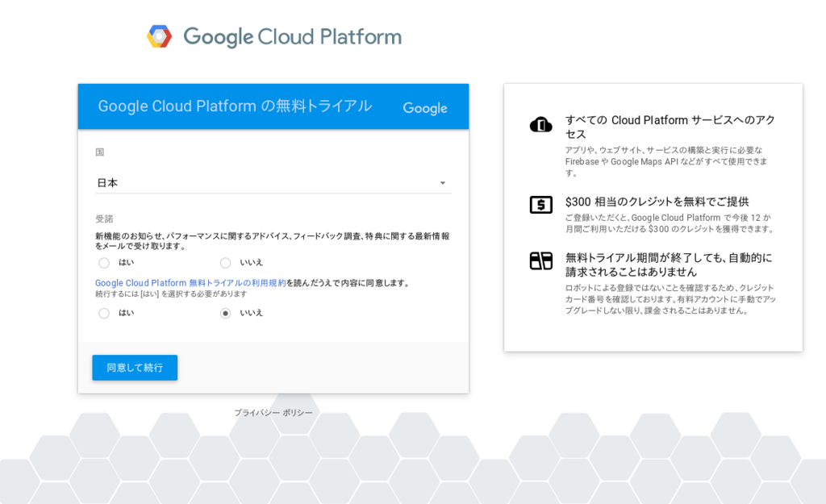Select いいえ for terms of service agreement
Viewport: 826px width, 504px height.
click(x=226, y=314)
